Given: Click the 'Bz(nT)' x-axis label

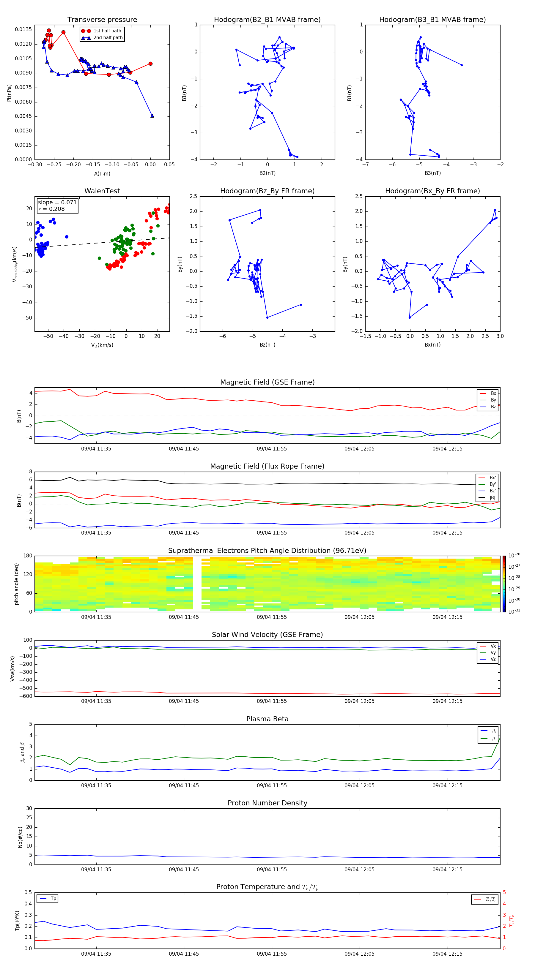Looking at the screenshot, I should coord(267,345).
